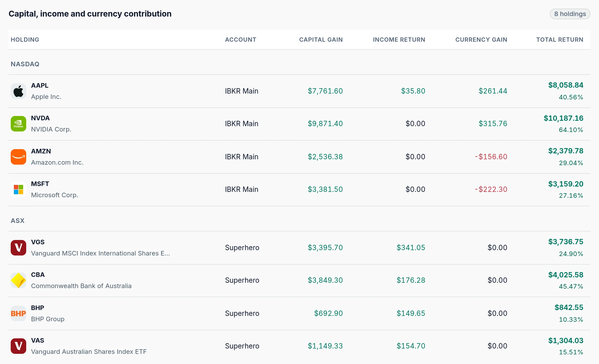Click AAPL return percentage 40.56%
599x364 pixels.
click(x=571, y=97)
